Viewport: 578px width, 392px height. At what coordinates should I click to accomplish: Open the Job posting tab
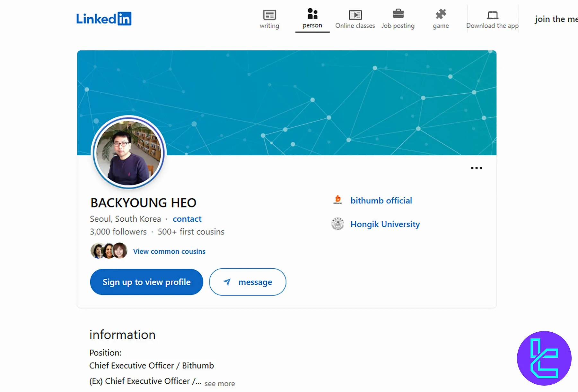398,26
